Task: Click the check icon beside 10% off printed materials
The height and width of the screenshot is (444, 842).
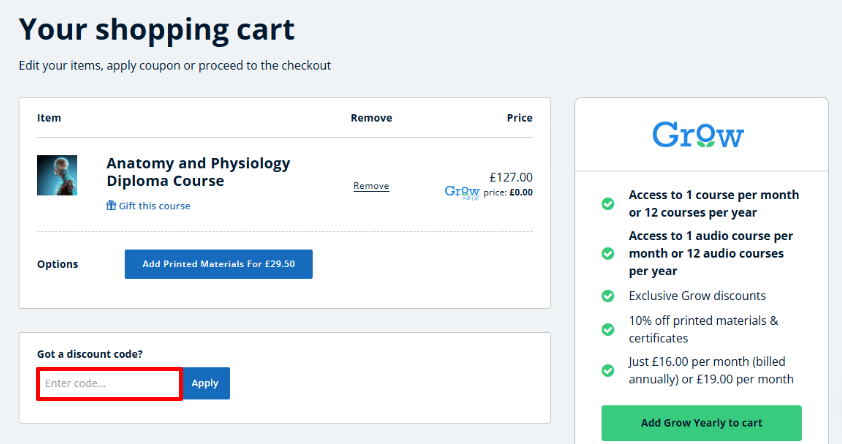Action: pyautogui.click(x=608, y=329)
